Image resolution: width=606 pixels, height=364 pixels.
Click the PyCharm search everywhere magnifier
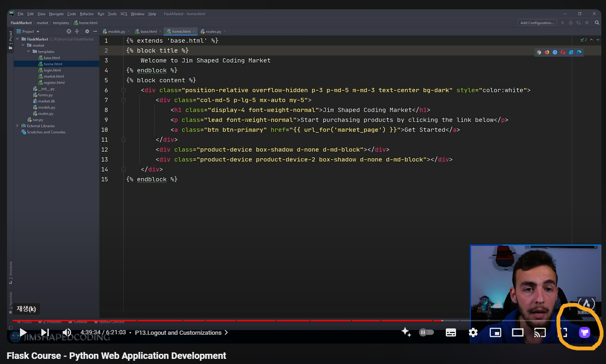[x=597, y=23]
